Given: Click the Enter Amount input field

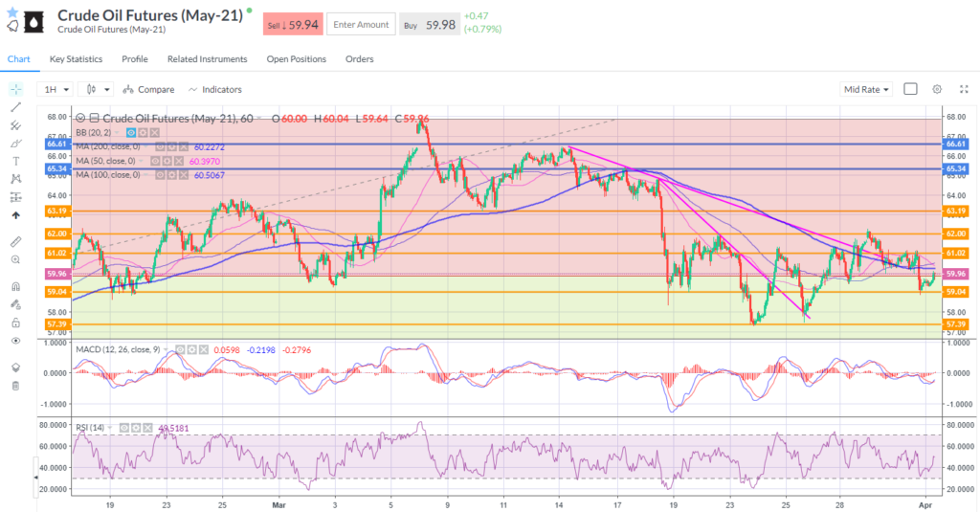Looking at the screenshot, I should tap(361, 24).
